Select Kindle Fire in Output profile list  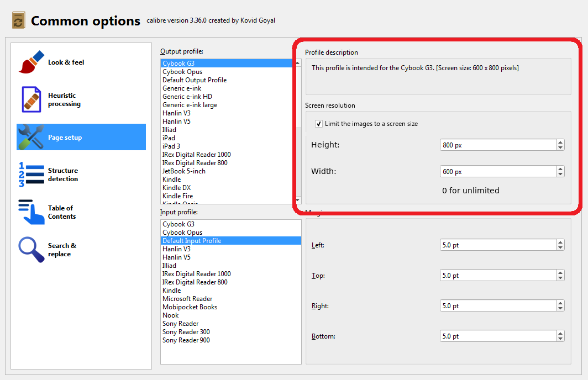coord(177,196)
